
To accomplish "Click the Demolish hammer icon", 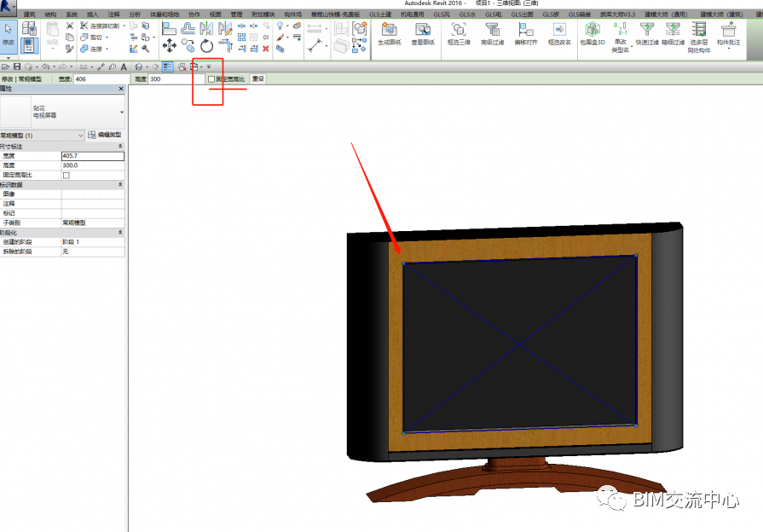I will (x=146, y=49).
